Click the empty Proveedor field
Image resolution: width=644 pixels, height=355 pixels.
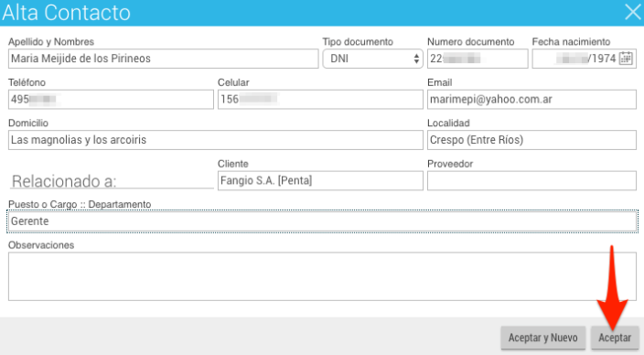coord(531,181)
